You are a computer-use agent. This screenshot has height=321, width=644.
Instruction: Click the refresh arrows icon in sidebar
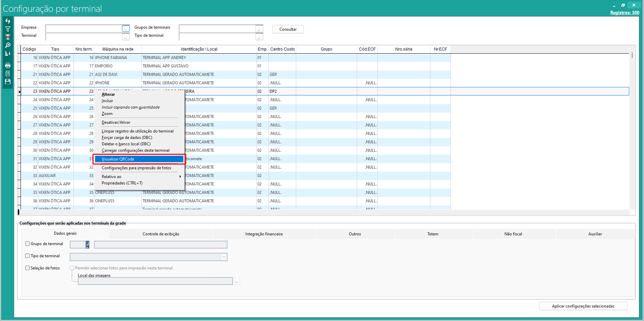(x=8, y=21)
